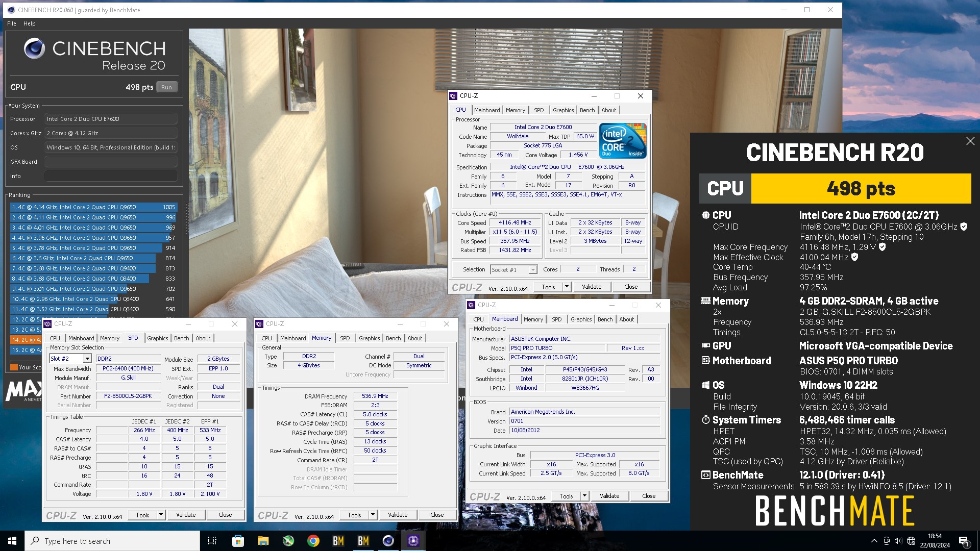Close the BenchMate result overlay with the X
Screen dimensions: 980x551
click(x=970, y=141)
